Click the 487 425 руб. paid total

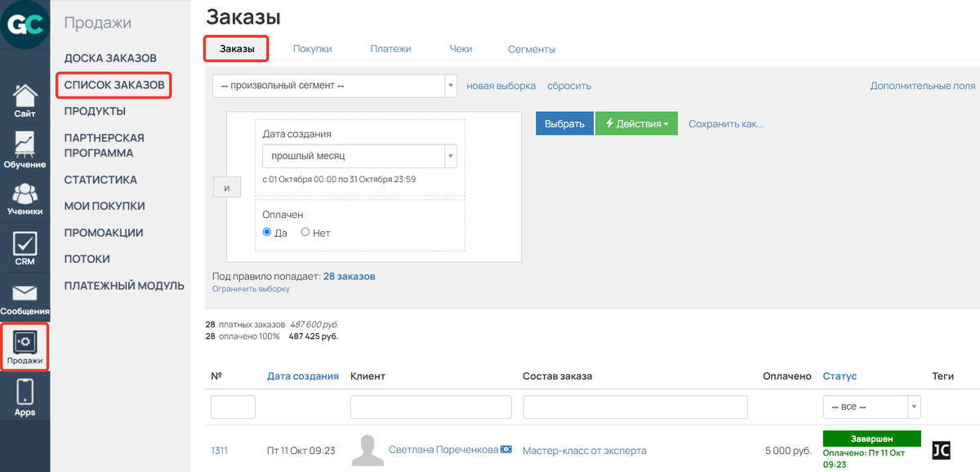tap(314, 336)
